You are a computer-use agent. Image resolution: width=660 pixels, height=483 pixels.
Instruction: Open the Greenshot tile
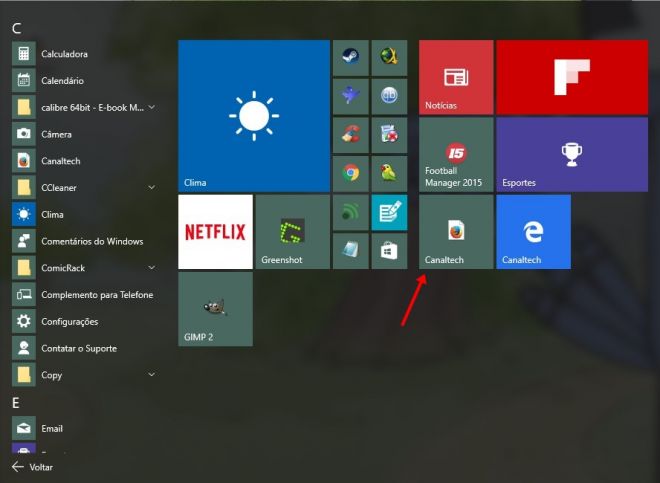293,232
